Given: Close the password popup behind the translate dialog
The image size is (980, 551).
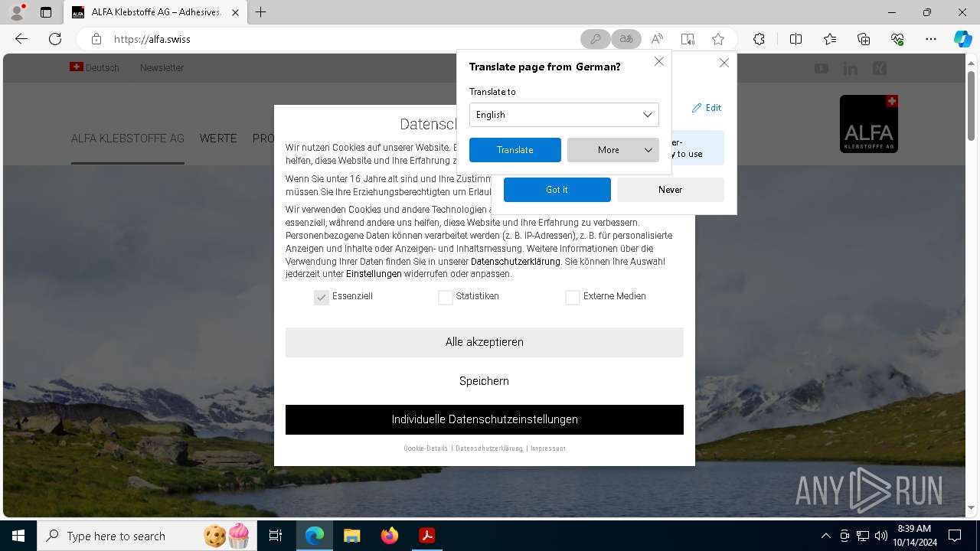Looking at the screenshot, I should [x=724, y=63].
